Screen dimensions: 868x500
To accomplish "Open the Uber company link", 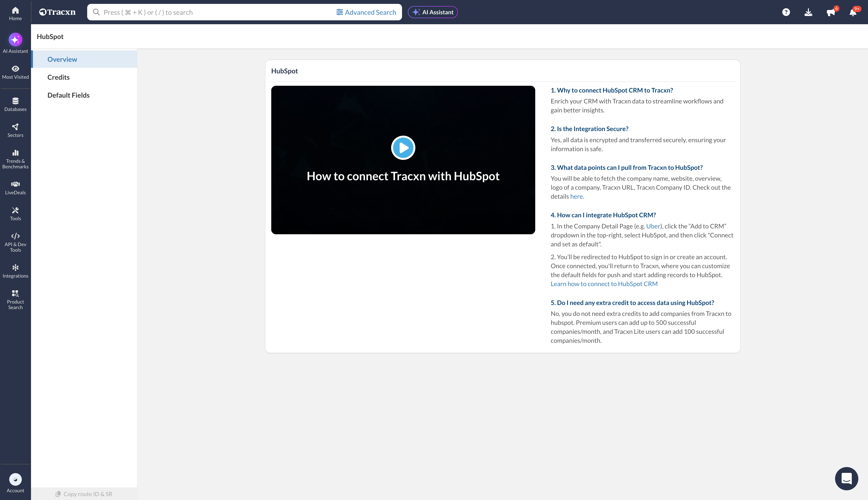I will [x=653, y=226].
